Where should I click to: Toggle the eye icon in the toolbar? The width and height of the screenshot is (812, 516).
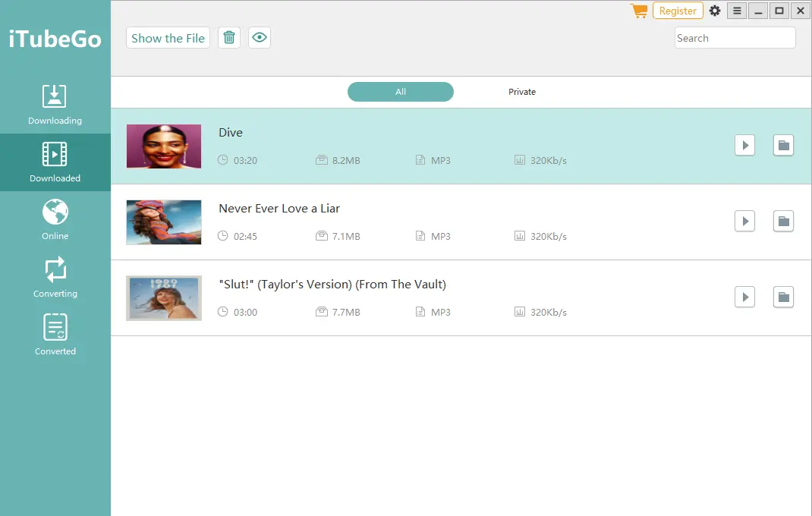coord(259,37)
